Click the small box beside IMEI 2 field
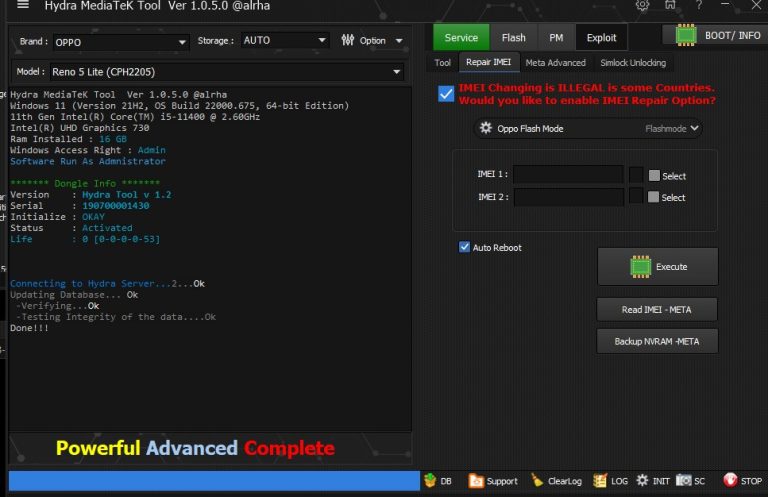 [636, 196]
